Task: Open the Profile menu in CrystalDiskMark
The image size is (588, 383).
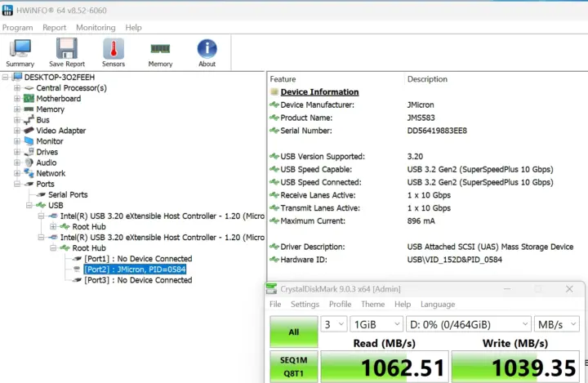Action: (x=340, y=305)
